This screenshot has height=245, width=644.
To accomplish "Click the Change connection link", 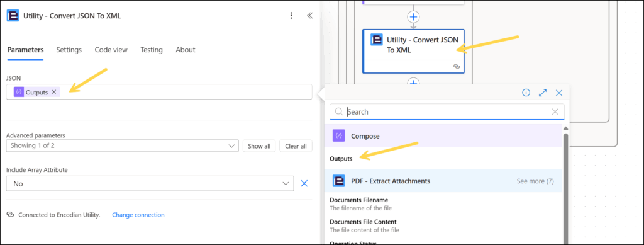I will tap(138, 215).
